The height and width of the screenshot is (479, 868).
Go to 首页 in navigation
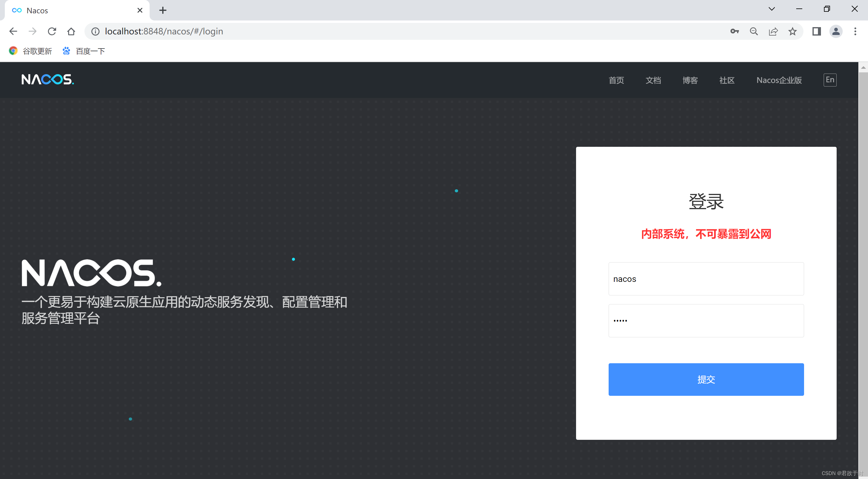(616, 80)
